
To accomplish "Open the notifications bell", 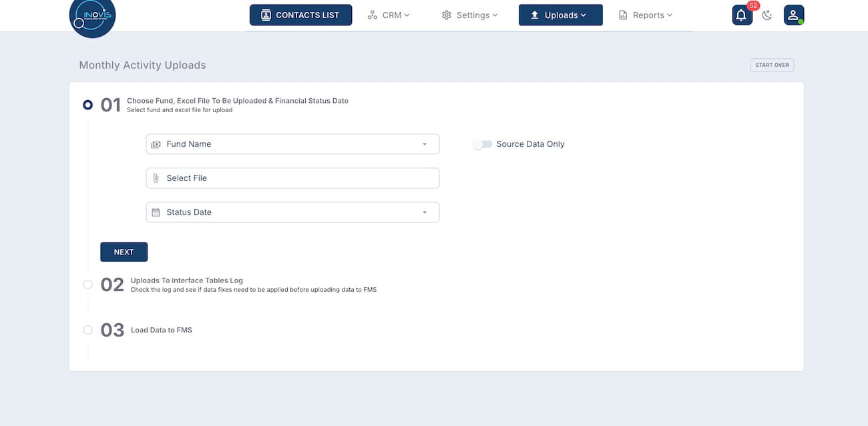I will pos(742,15).
